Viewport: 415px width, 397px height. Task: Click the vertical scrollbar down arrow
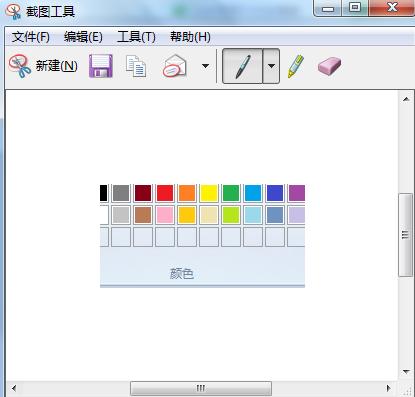(406, 371)
